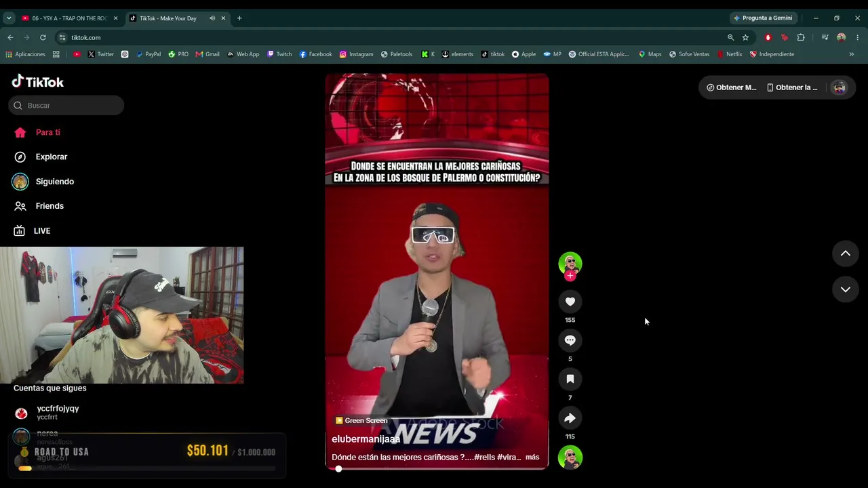Click the Obtener M... coins button
Viewport: 868px width, 488px height.
click(x=731, y=87)
